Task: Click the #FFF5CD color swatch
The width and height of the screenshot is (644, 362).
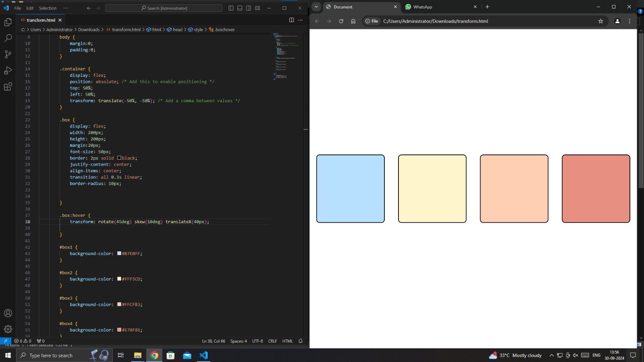Action: click(x=119, y=279)
